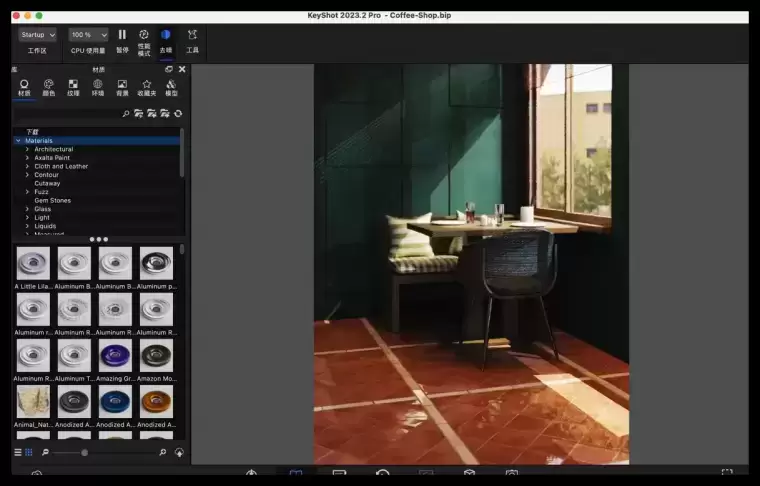Collapse the Materials tree folder
The width and height of the screenshot is (760, 486).
18,141
